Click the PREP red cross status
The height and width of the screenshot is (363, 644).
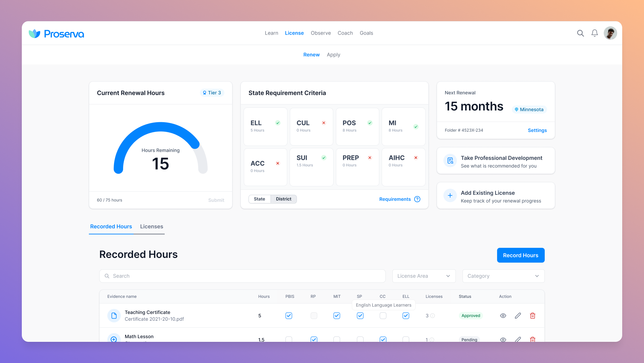pos(370,158)
